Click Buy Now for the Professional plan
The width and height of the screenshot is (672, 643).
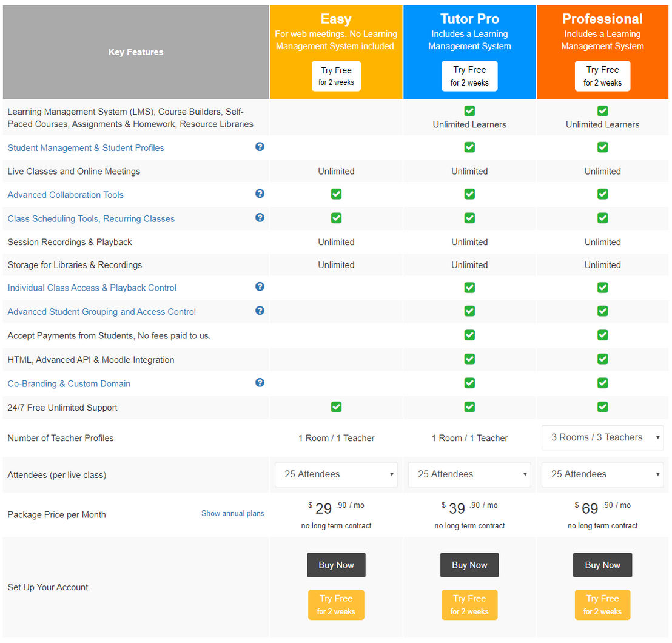click(603, 565)
